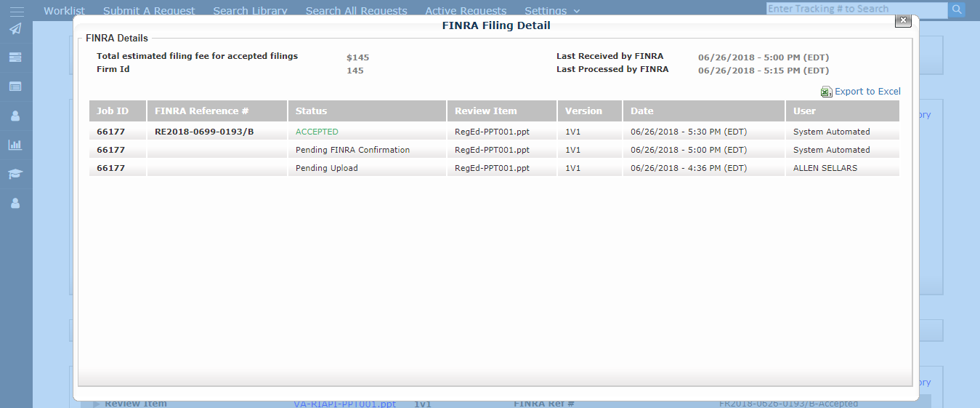Open Search All Requests
Screen dimensions: 980x408
coord(356,11)
